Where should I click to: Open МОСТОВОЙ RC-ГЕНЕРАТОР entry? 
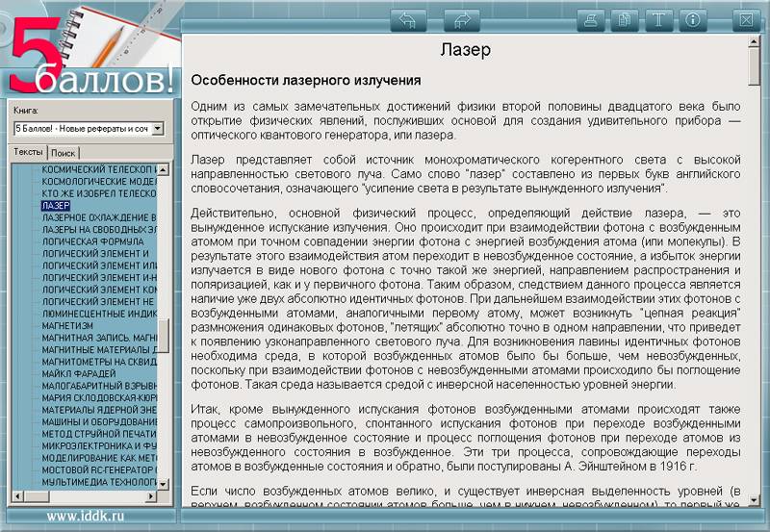(x=99, y=469)
